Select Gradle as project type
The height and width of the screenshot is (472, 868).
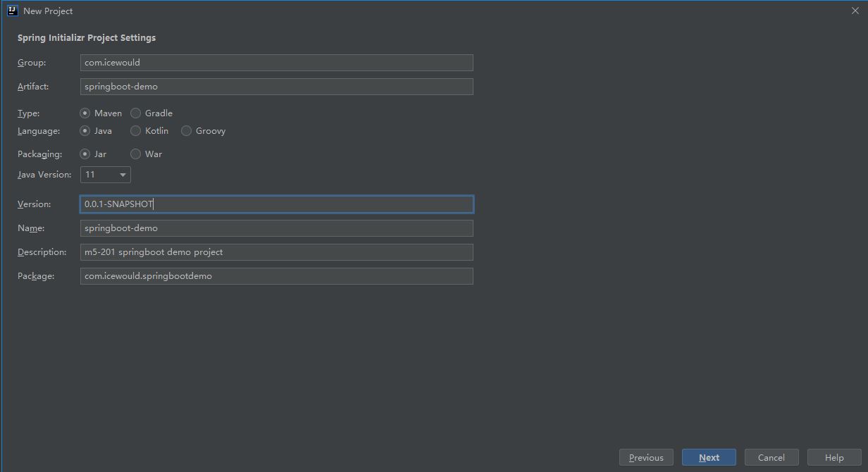pos(136,113)
